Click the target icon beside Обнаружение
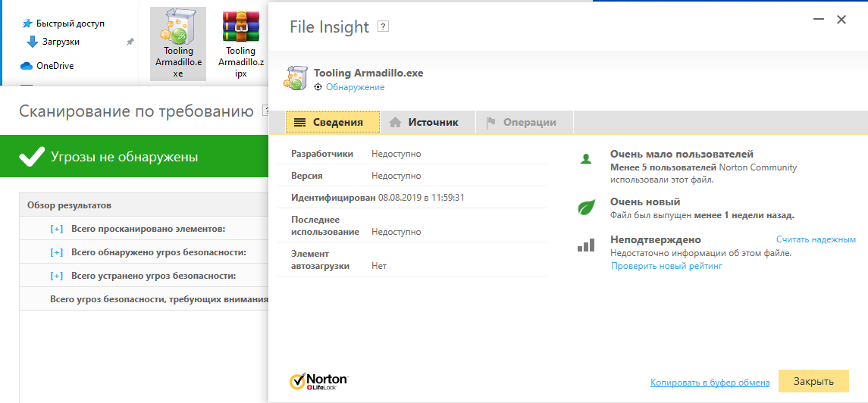This screenshot has width=868, height=403. coord(318,87)
